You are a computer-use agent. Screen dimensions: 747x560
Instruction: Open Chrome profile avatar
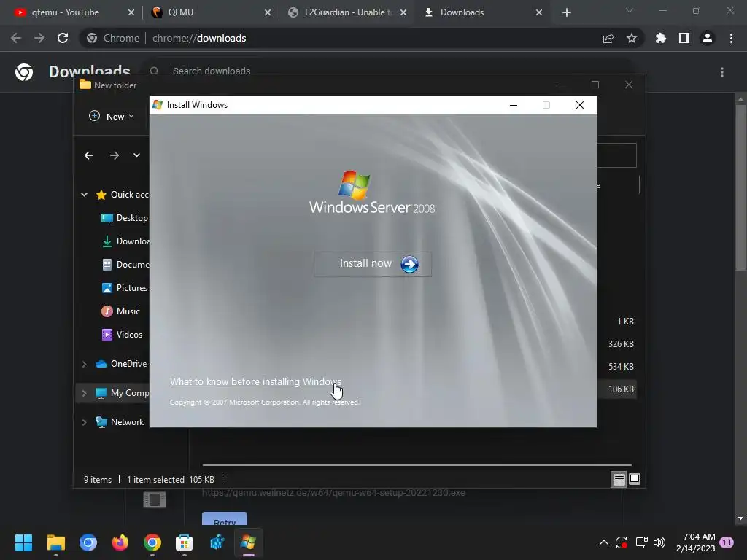pos(708,38)
